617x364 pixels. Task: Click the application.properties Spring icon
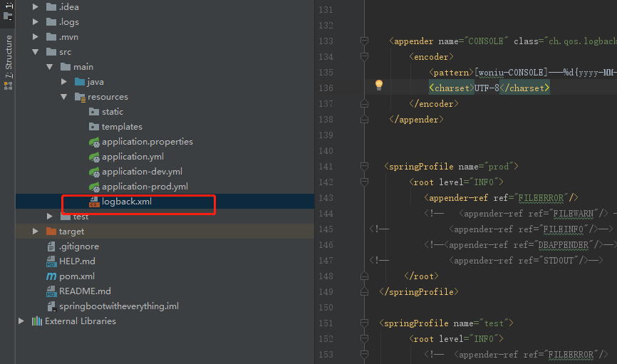point(94,142)
